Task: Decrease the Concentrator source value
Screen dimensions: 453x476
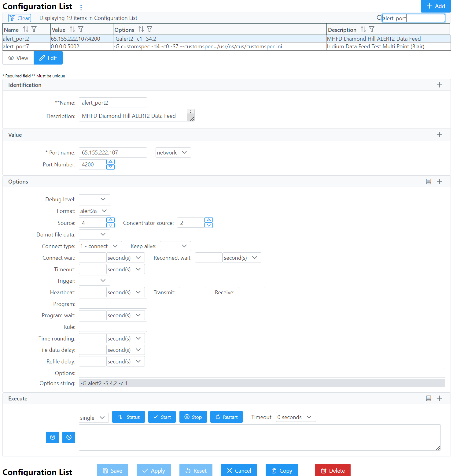Action: pos(208,225)
